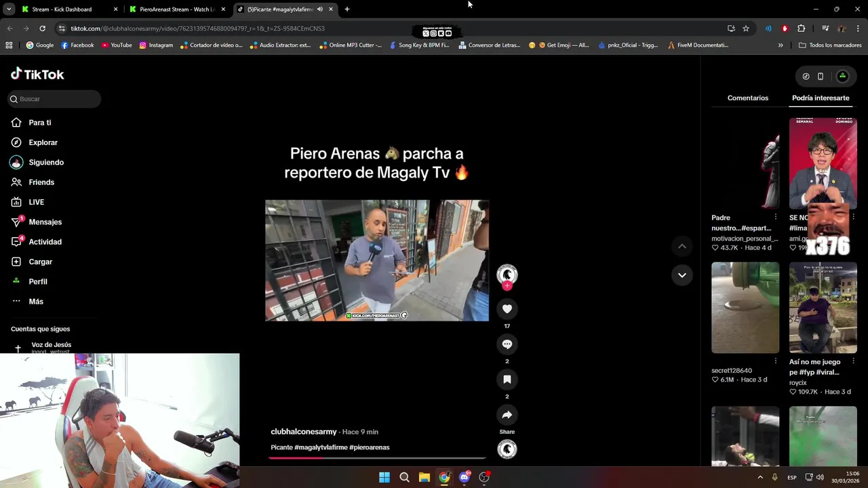This screenshot has height=488, width=868.
Task: Open Instagram bookmark
Action: point(156,45)
